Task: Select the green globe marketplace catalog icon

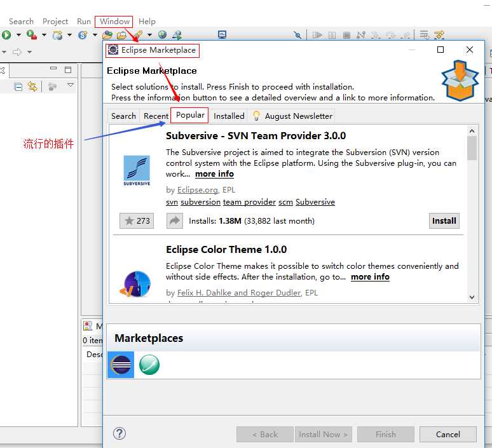Action: click(149, 365)
